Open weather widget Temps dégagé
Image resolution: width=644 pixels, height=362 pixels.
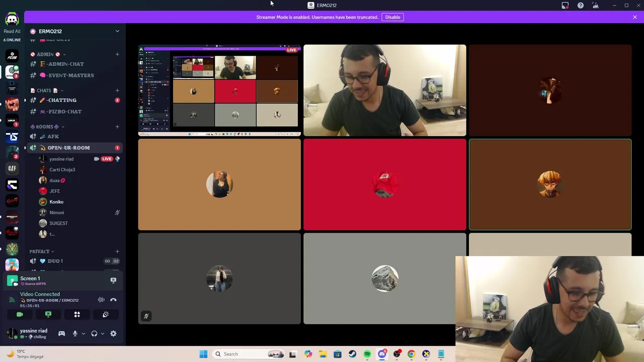point(25,354)
